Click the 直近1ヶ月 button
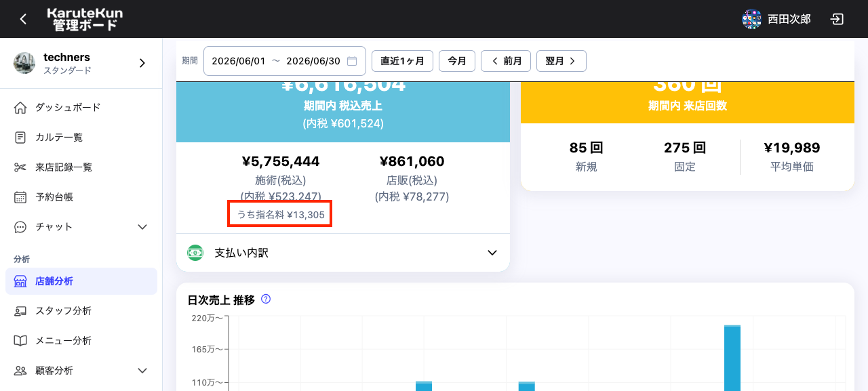Screen dimensions: 868x391 pyautogui.click(x=402, y=61)
